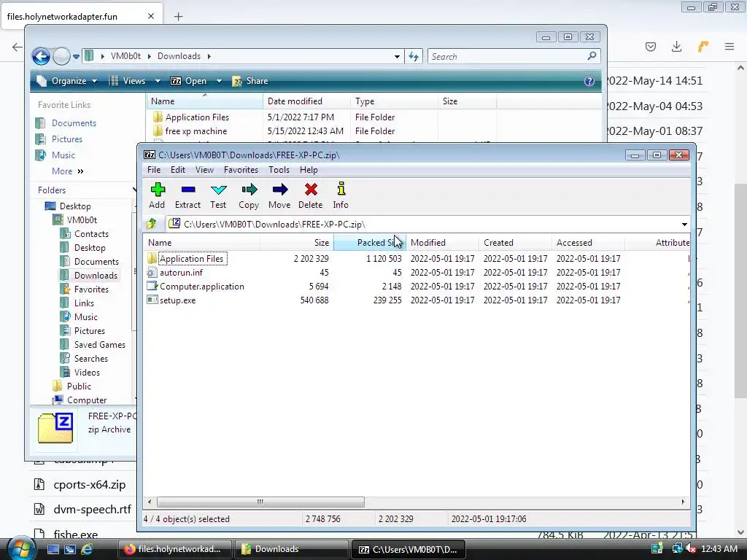Expand the Explorer address bar history dropdown
This screenshot has width=747, height=560.
tap(397, 57)
